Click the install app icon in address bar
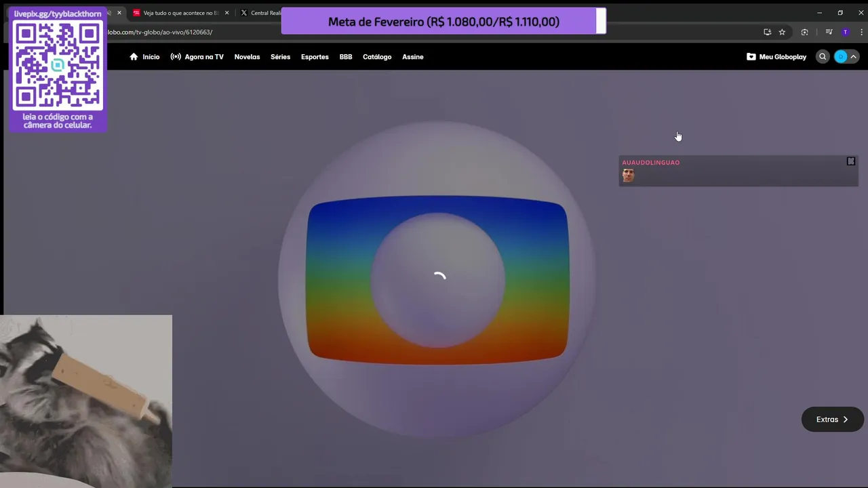Viewport: 868px width, 488px height. 767,32
